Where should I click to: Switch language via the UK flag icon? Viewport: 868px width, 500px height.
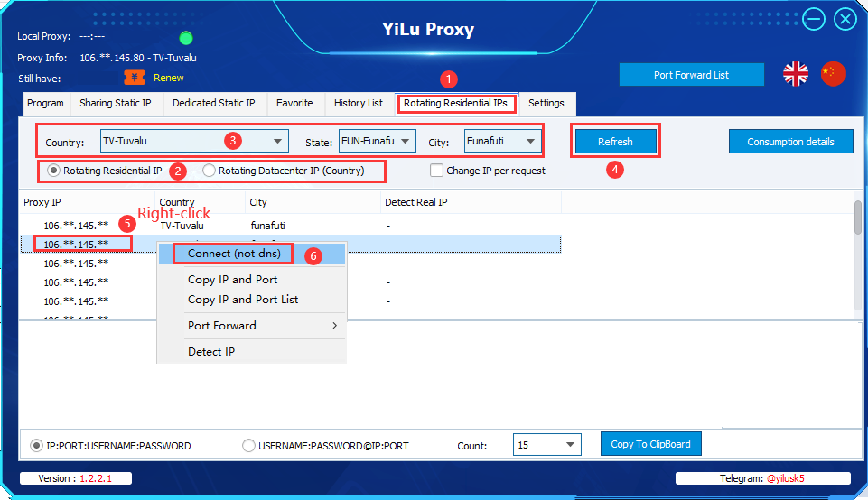(795, 74)
